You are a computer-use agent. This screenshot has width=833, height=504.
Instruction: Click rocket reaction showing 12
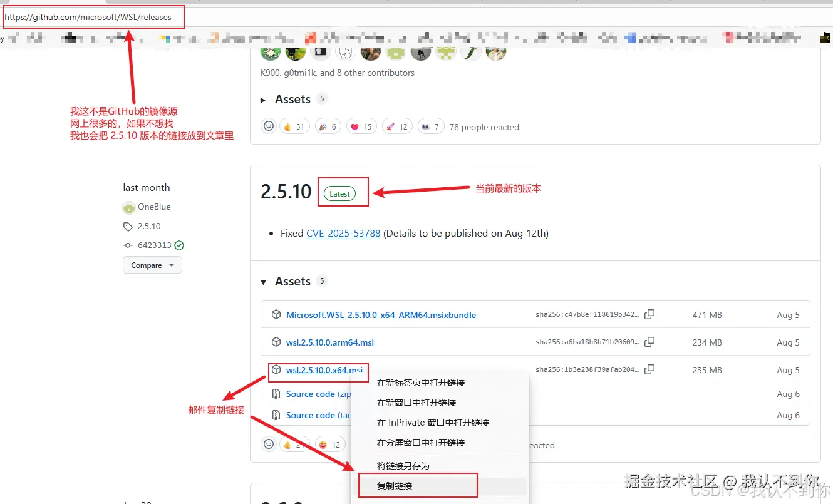397,126
